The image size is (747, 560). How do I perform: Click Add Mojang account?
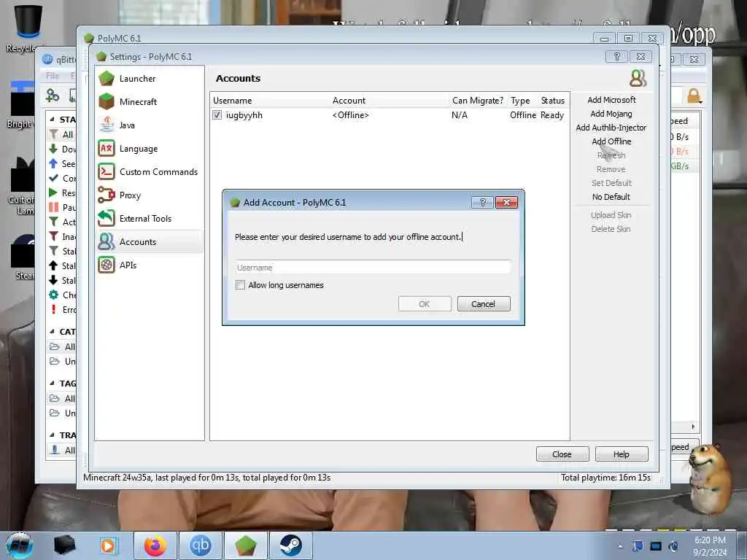tap(611, 114)
